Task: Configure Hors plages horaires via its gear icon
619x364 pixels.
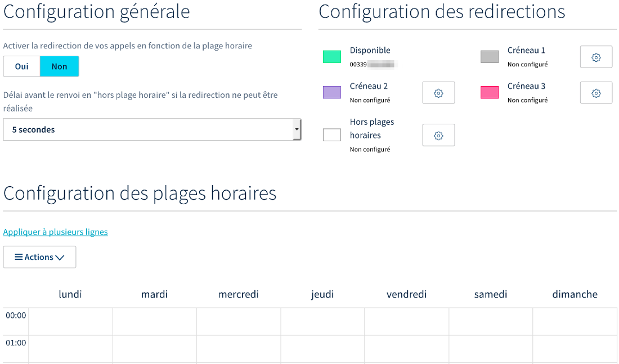Action: (438, 135)
